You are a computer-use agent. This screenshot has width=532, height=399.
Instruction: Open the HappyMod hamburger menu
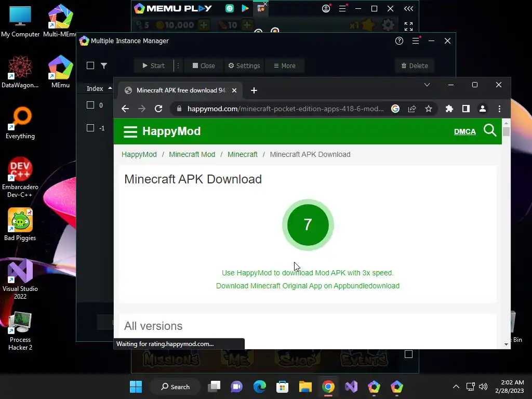[x=130, y=131]
